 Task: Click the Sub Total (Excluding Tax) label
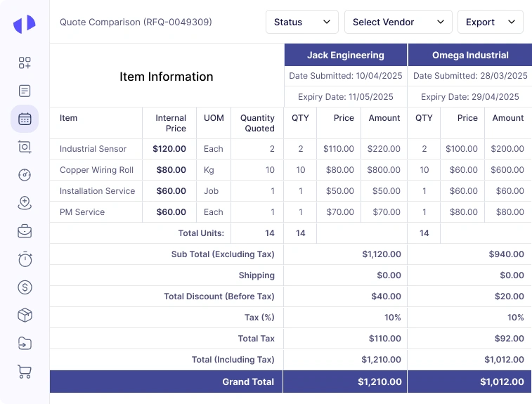(x=223, y=254)
